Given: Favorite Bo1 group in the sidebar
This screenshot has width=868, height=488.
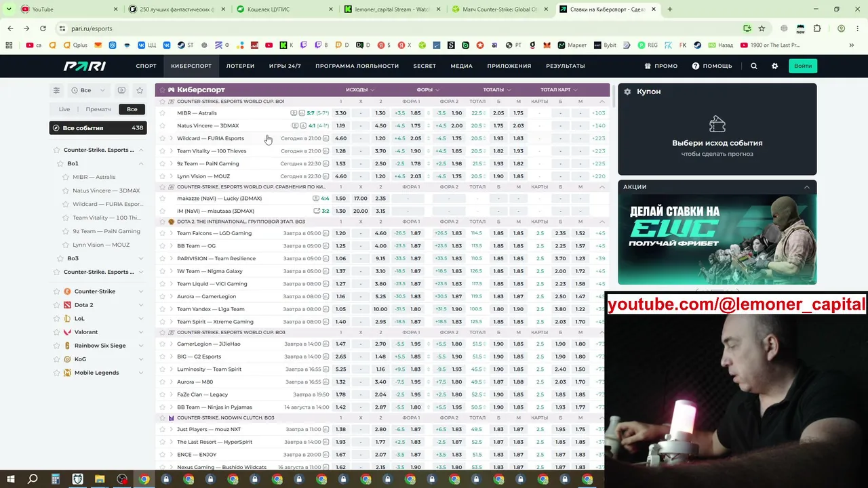Looking at the screenshot, I should click(x=60, y=163).
